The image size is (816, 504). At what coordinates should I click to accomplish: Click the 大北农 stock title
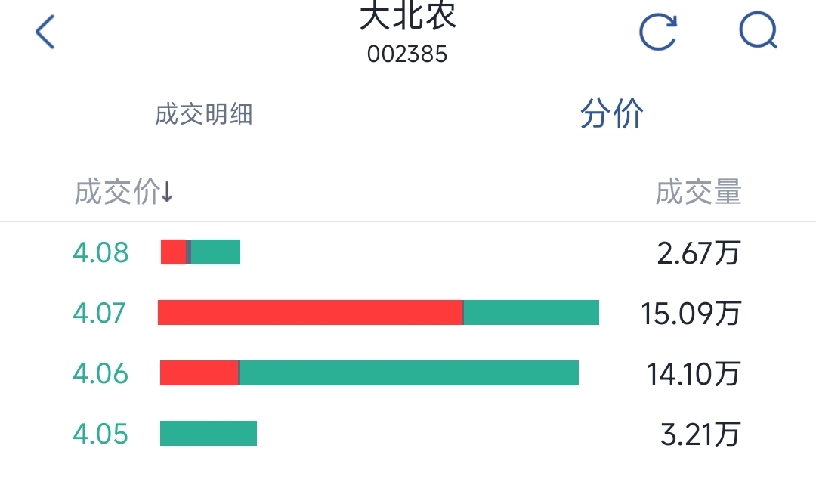point(408,14)
